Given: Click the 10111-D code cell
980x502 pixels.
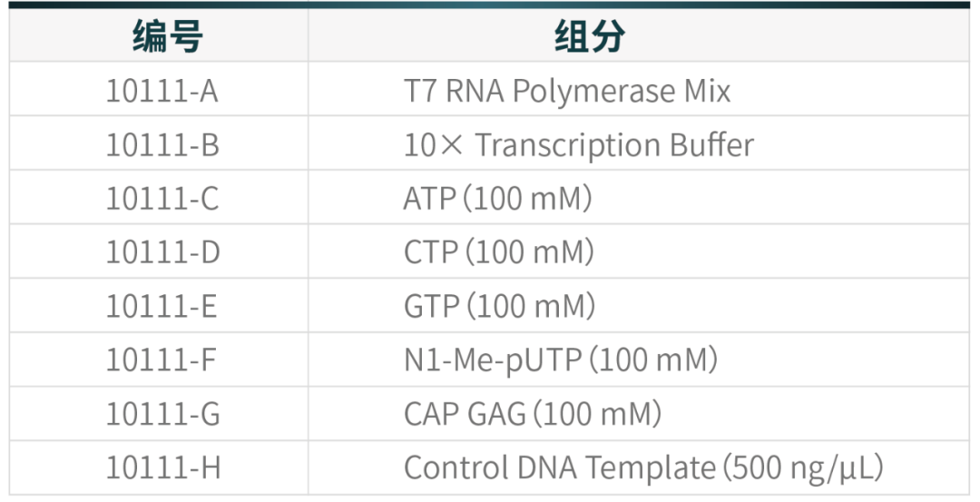Looking at the screenshot, I should [159, 251].
